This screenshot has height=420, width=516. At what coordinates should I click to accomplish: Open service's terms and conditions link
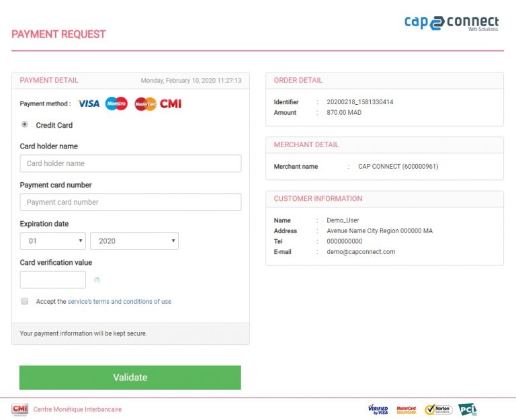[x=120, y=302]
